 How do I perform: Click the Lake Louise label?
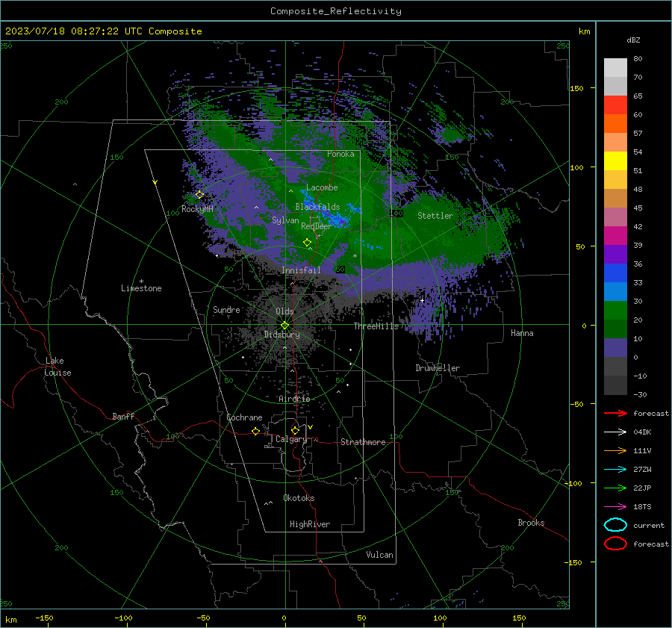57,367
